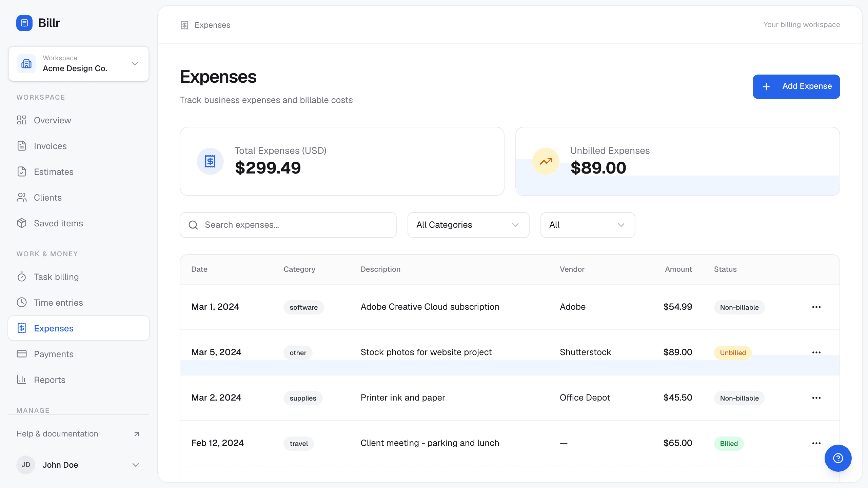Click the Estimates file-check icon

pos(22,171)
